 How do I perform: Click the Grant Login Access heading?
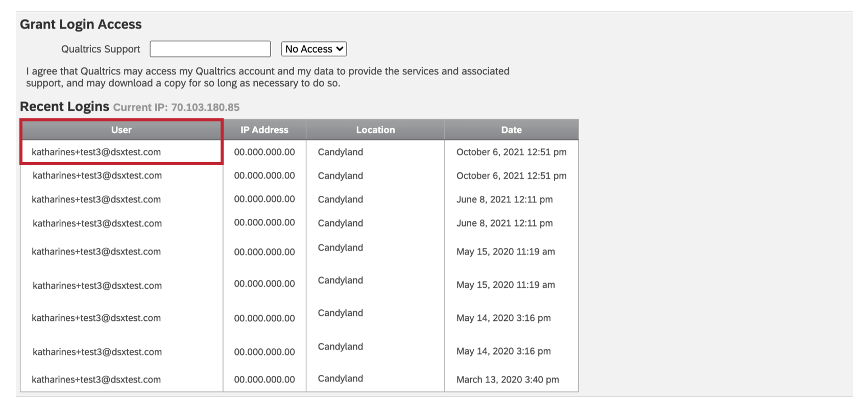[x=81, y=24]
